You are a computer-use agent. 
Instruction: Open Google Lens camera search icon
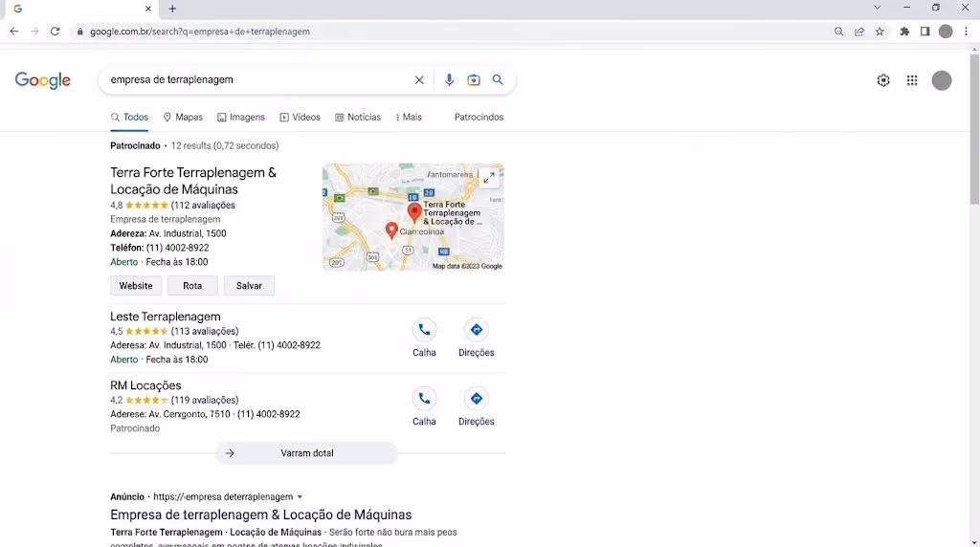[473, 80]
